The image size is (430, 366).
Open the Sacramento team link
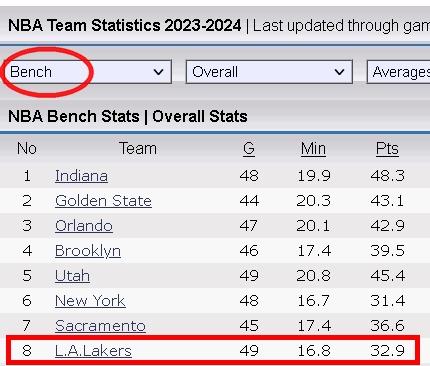click(x=100, y=326)
